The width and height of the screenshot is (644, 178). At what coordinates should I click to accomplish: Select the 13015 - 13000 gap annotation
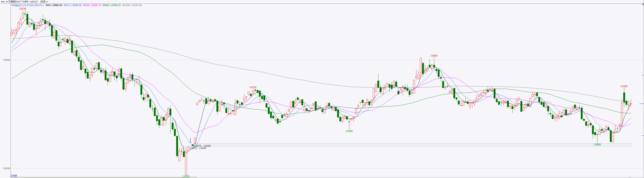pyautogui.click(x=198, y=148)
